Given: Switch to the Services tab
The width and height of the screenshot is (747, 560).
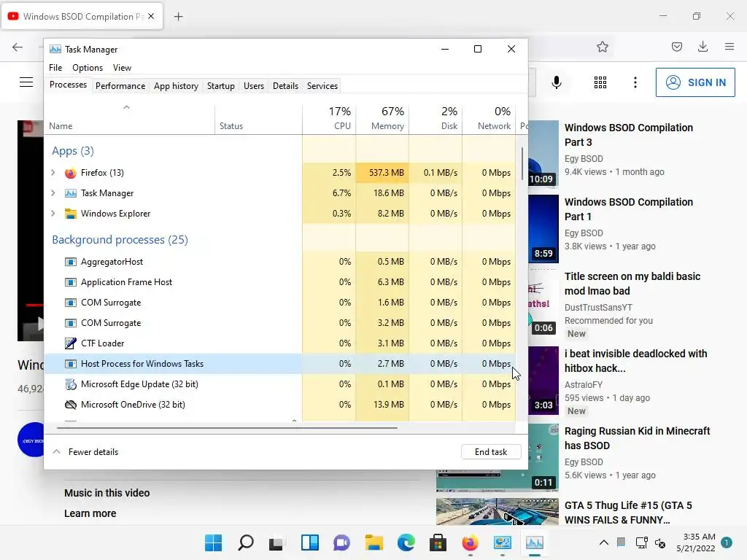Looking at the screenshot, I should tap(322, 86).
